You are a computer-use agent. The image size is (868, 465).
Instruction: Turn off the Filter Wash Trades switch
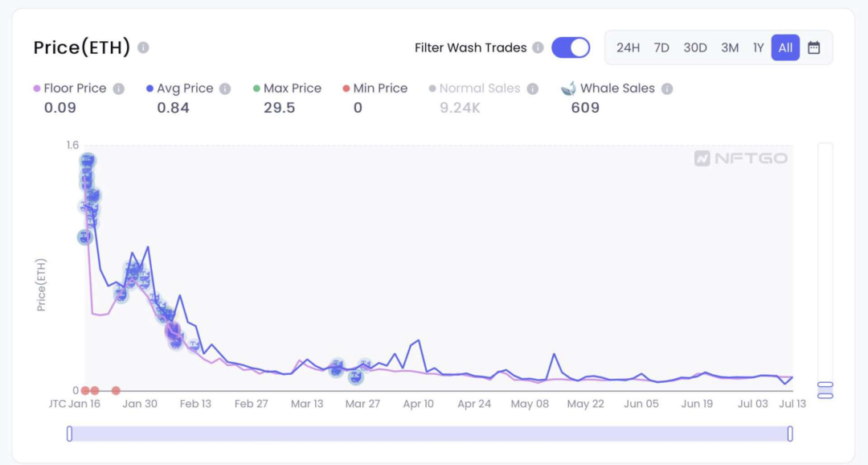[571, 47]
